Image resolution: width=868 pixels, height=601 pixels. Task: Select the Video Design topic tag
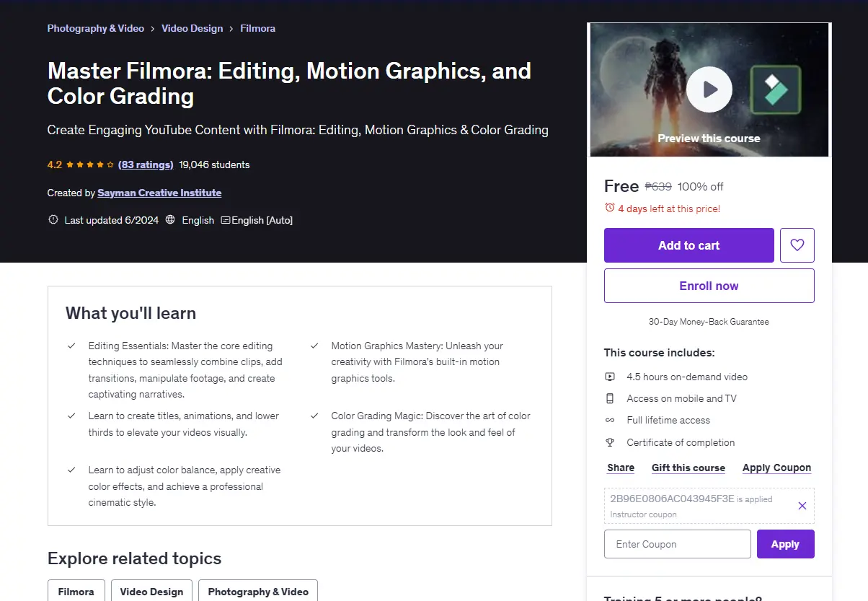coord(152,591)
